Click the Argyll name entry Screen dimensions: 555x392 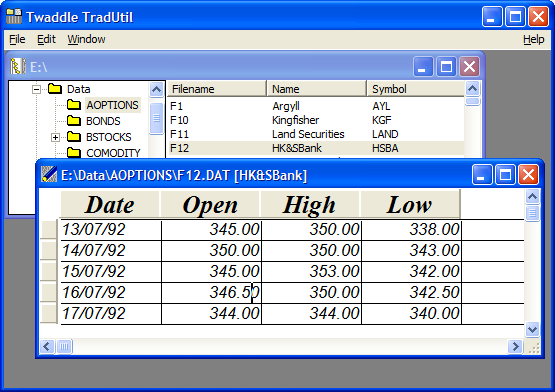tap(286, 106)
